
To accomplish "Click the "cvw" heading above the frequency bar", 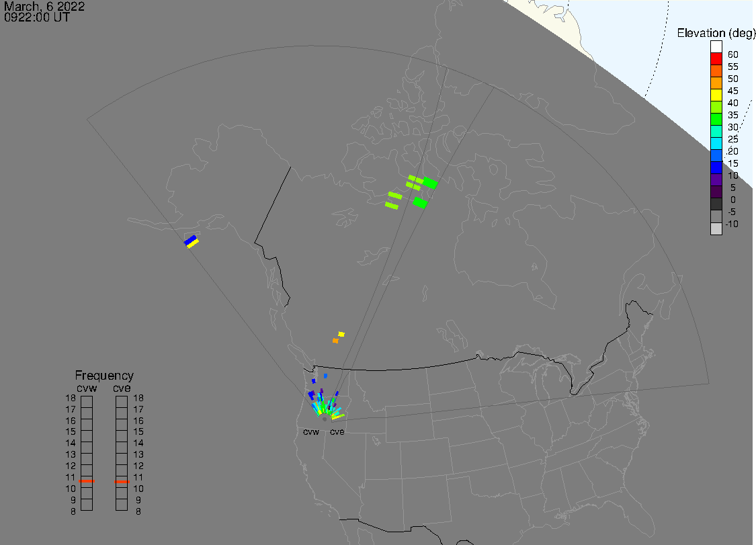I will (87, 388).
